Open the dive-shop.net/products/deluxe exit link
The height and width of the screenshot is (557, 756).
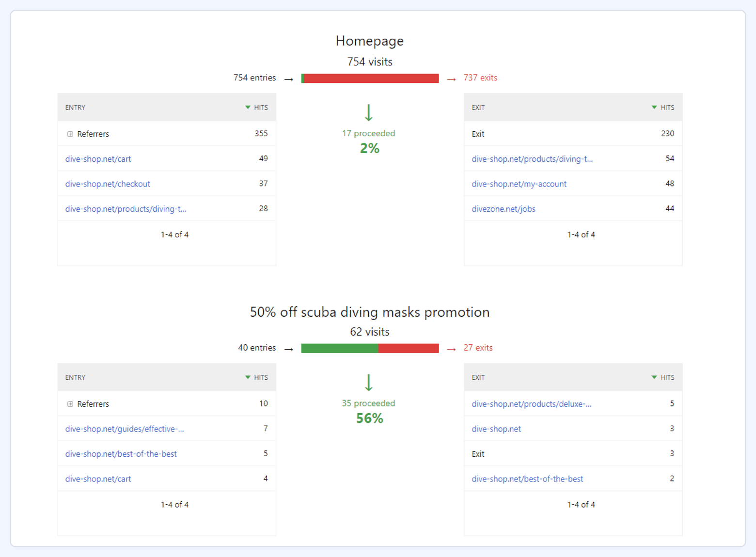point(532,403)
